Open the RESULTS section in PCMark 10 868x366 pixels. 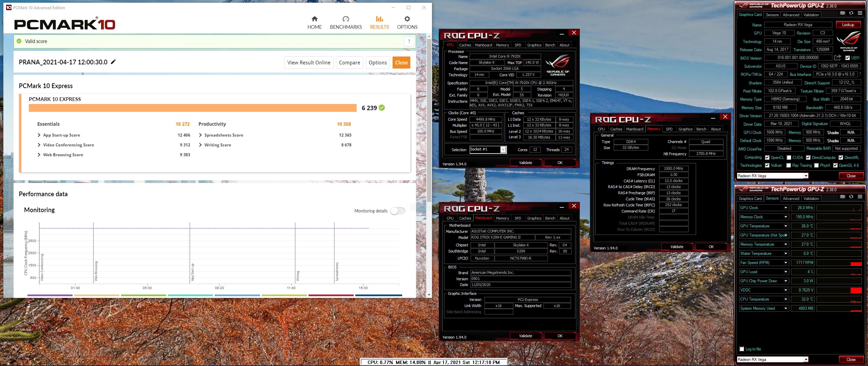pyautogui.click(x=379, y=23)
